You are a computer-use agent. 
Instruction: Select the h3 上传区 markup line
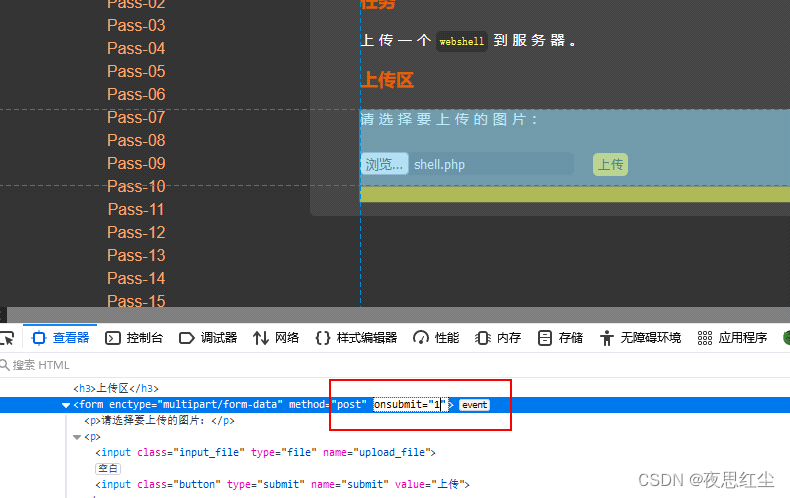click(116, 389)
